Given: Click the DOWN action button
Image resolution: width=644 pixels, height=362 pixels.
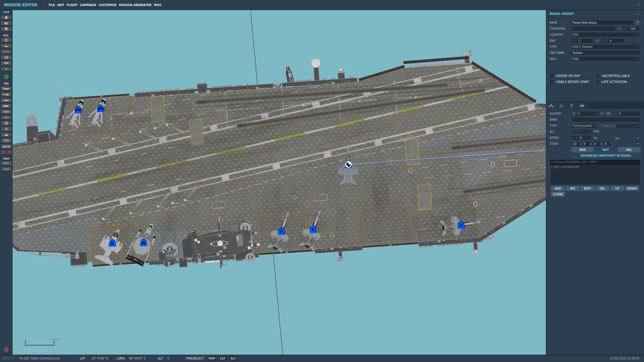Looking at the screenshot, I should [x=632, y=189].
